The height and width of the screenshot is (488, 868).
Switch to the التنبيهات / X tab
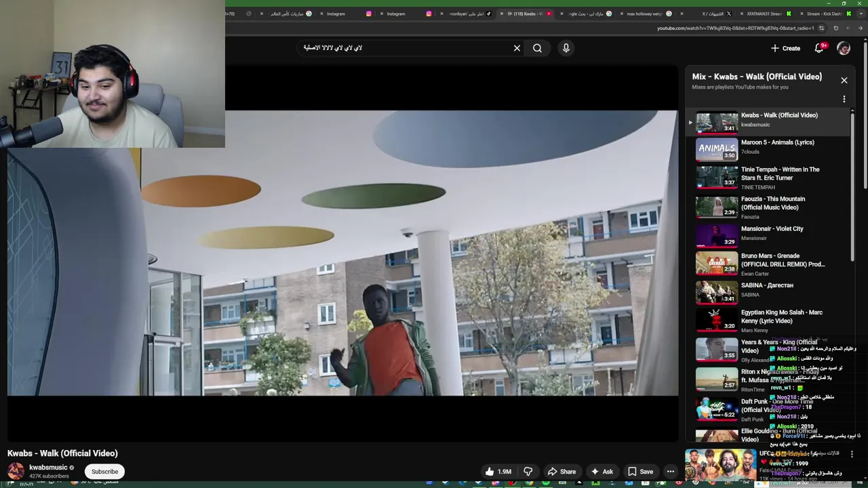(x=707, y=14)
